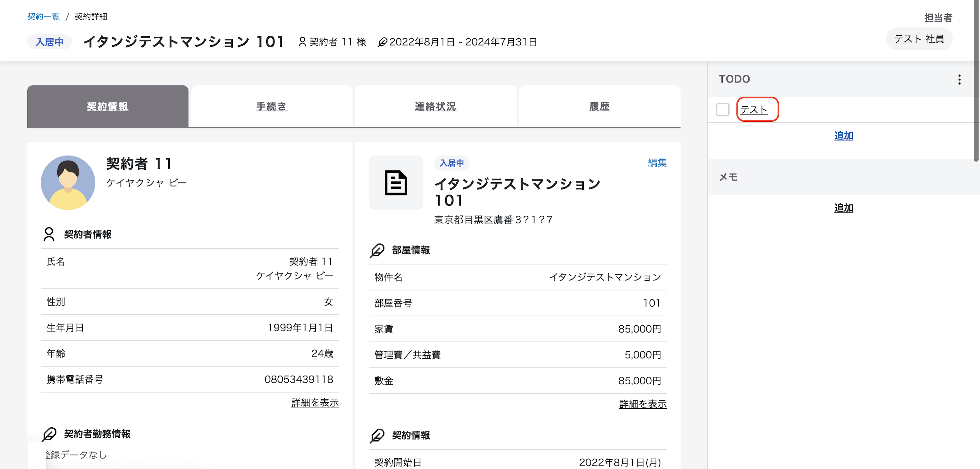Click the page vertical scrollbar
980x469 pixels.
tap(977, 81)
